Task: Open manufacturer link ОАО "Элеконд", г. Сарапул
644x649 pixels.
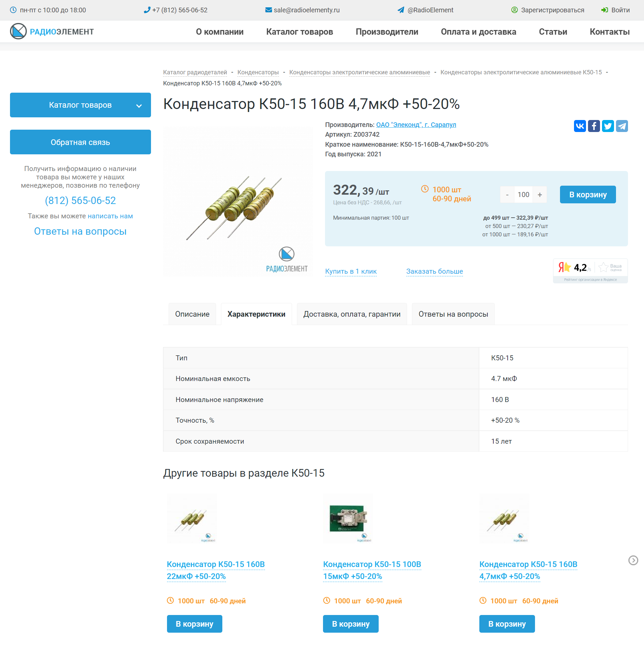Action: tap(416, 125)
